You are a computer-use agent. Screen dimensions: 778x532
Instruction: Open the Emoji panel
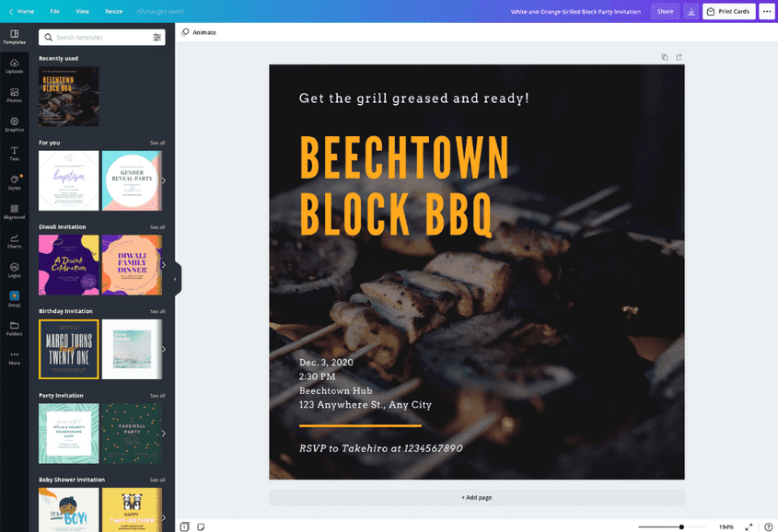pyautogui.click(x=14, y=297)
